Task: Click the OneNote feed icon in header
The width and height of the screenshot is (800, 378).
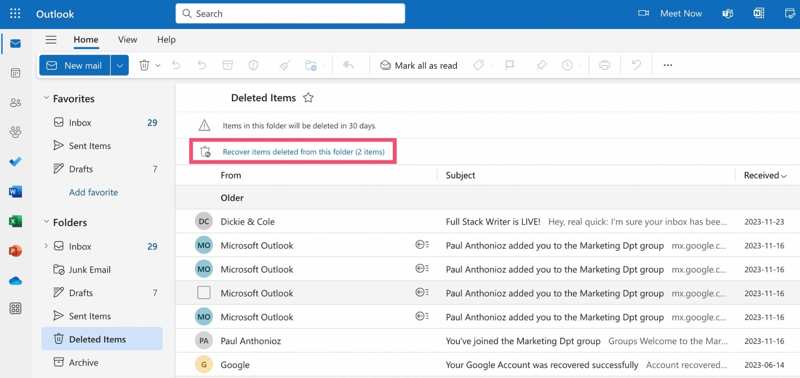Action: pos(759,14)
